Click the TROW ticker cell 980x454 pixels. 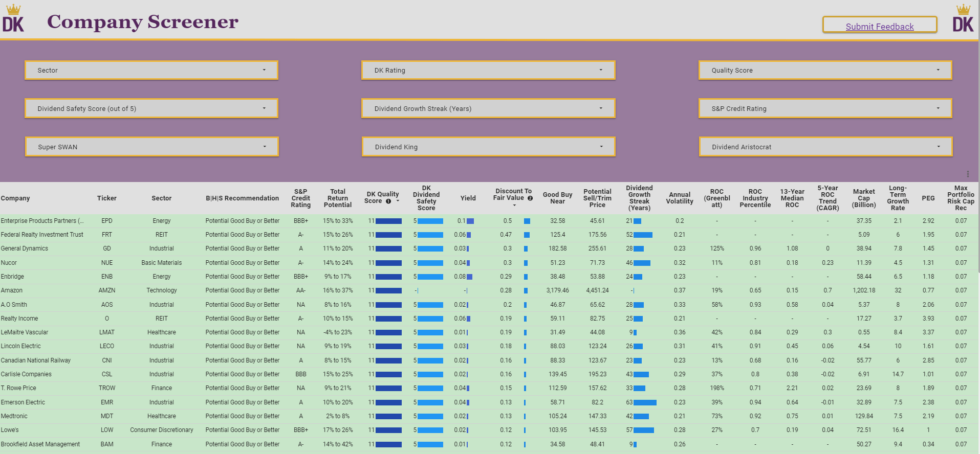(107, 388)
